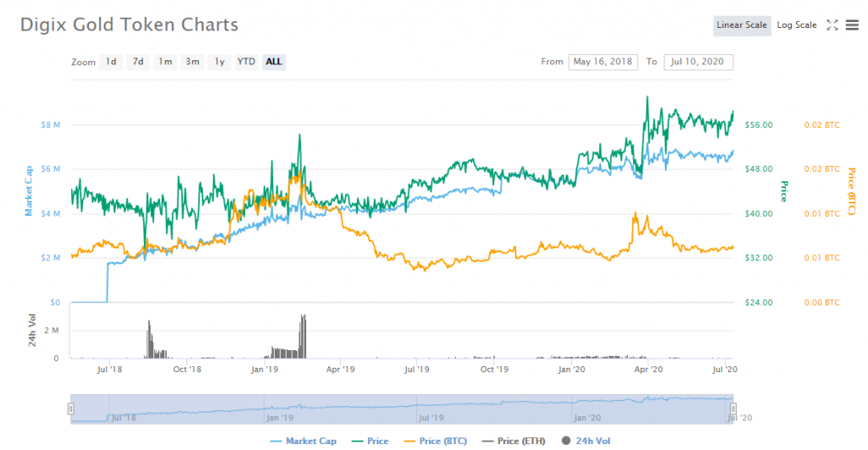
Task: Click the Digix Gold Token Charts heading
Action: pyautogui.click(x=130, y=25)
